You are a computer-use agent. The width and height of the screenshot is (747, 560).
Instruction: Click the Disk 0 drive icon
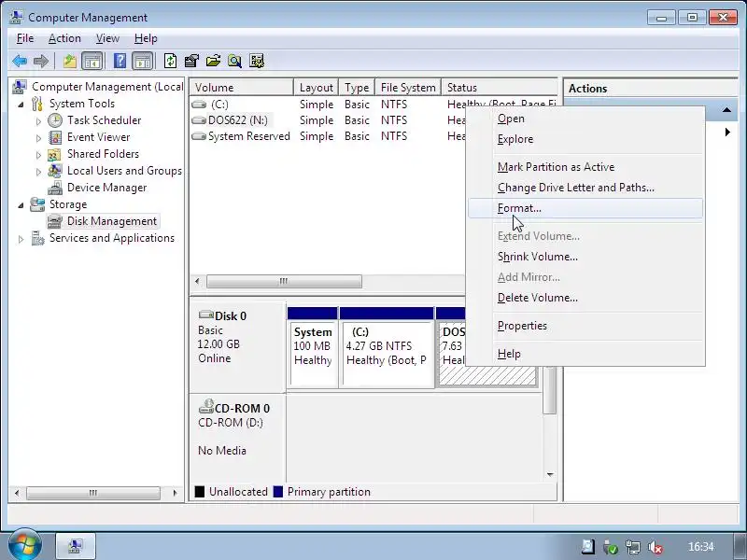[205, 315]
